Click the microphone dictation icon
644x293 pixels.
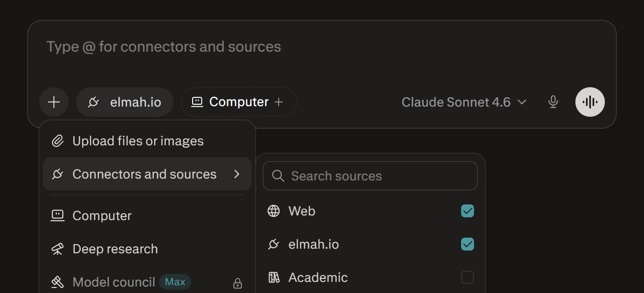[x=553, y=102]
